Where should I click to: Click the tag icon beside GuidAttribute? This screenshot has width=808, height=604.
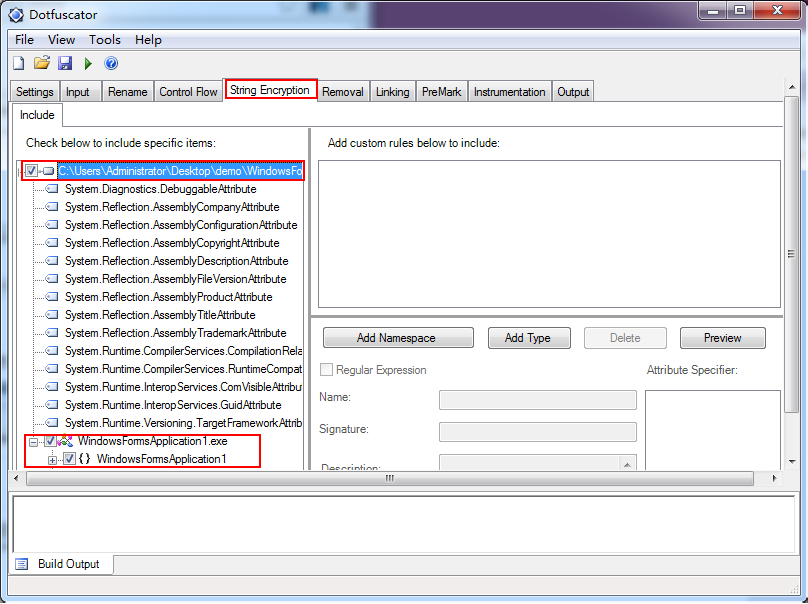(x=52, y=405)
